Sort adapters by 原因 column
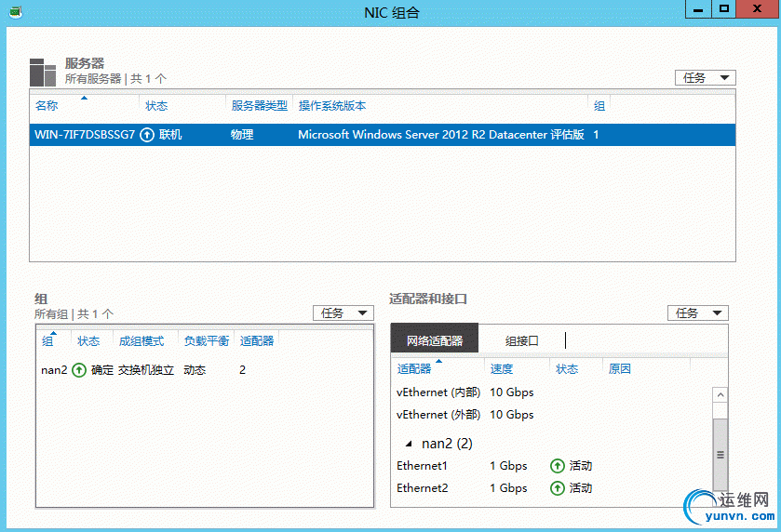This screenshot has width=781, height=532. 620,368
